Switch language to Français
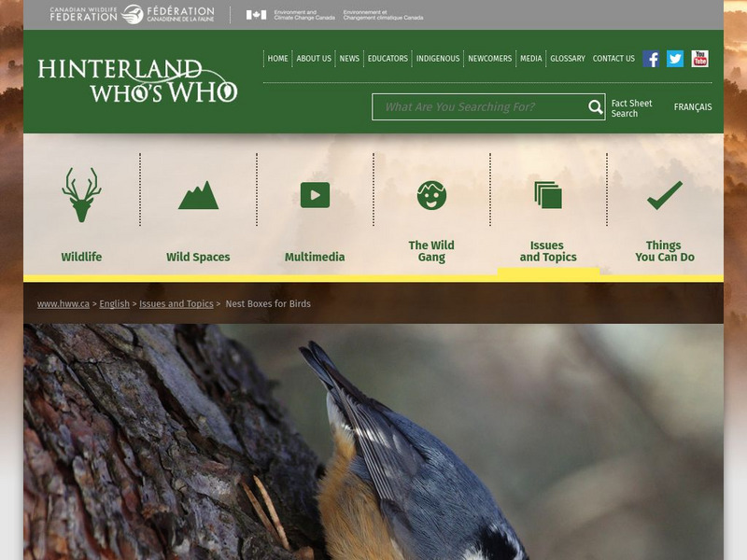 693,107
